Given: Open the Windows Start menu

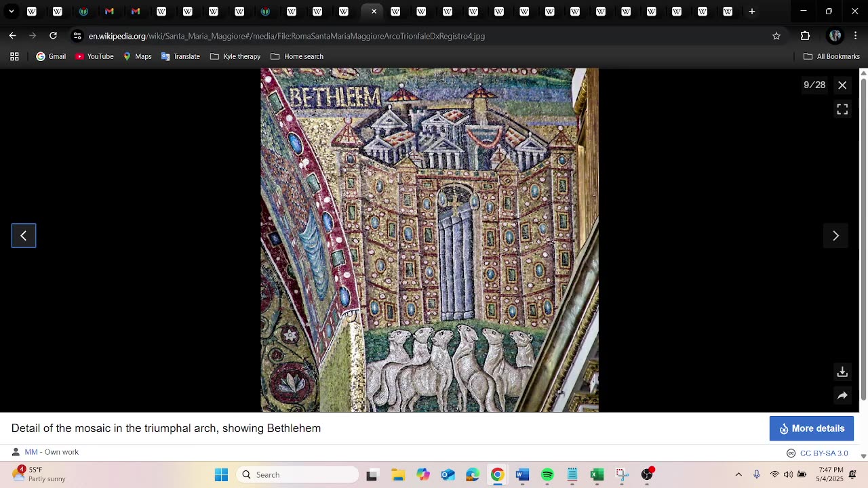Looking at the screenshot, I should 221,474.
